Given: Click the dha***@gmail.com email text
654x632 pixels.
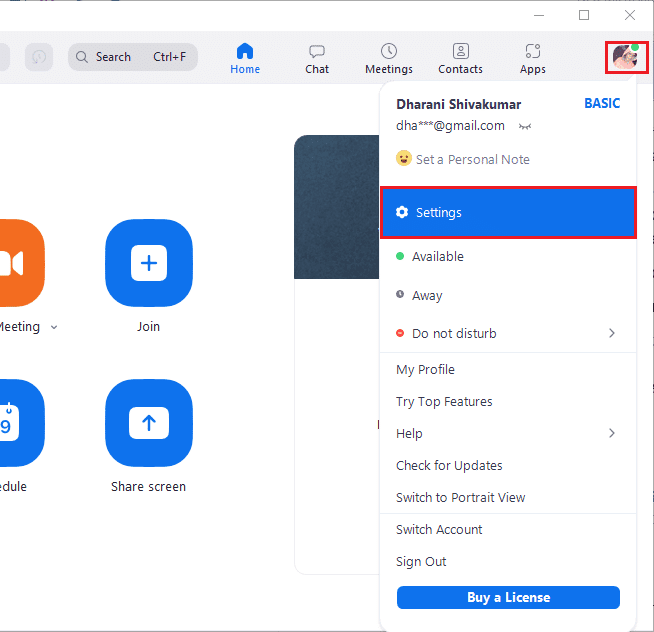Looking at the screenshot, I should coord(450,126).
